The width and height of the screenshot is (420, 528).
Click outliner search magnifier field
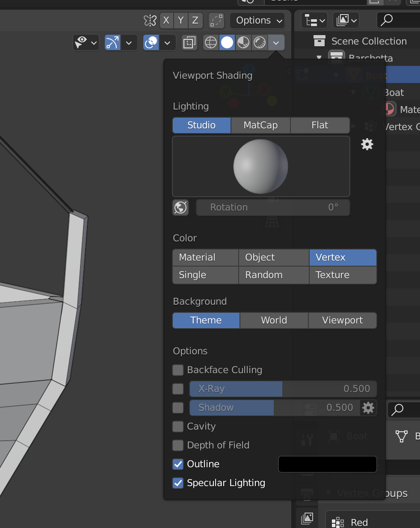(398, 20)
